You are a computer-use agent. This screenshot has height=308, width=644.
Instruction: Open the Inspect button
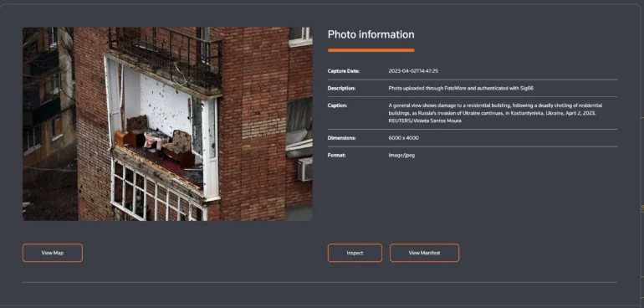[x=355, y=253]
